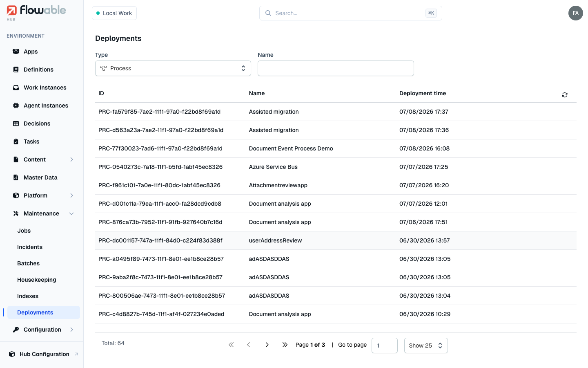Expand the Platform submenu chevron
The width and height of the screenshot is (588, 368).
[72, 195]
